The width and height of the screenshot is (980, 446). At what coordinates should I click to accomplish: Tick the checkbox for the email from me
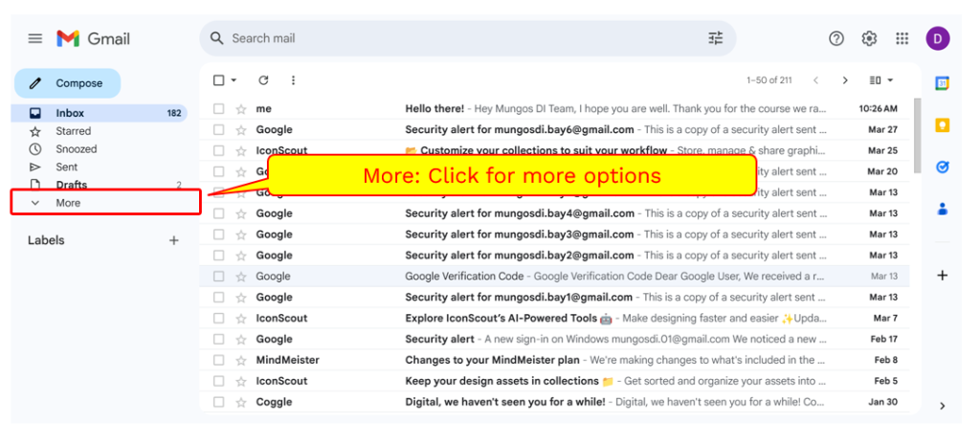[x=219, y=109]
